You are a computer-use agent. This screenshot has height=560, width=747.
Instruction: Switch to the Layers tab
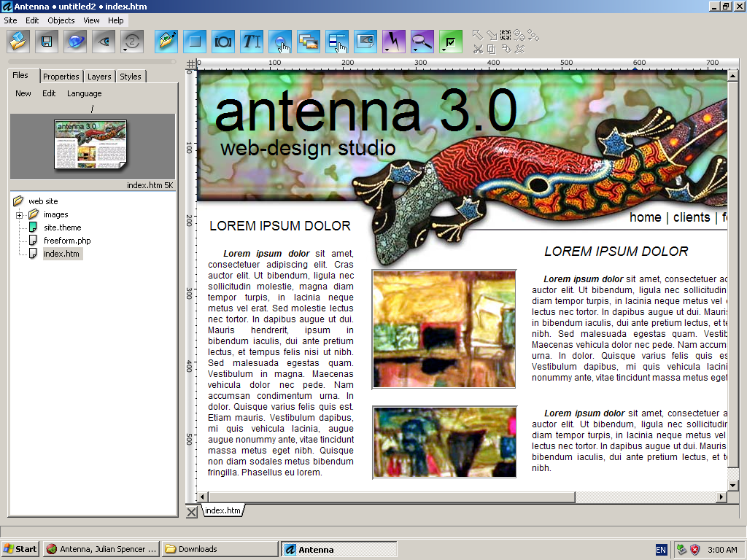pos(99,77)
